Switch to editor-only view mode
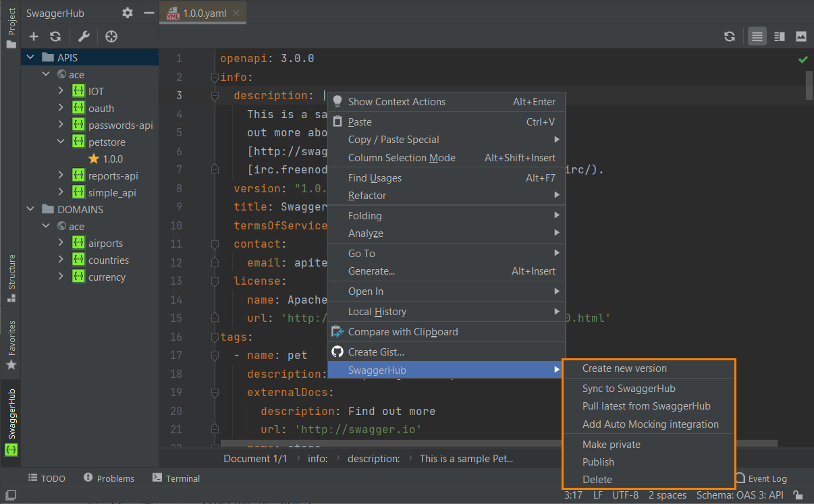Image resolution: width=814 pixels, height=504 pixels. [757, 36]
